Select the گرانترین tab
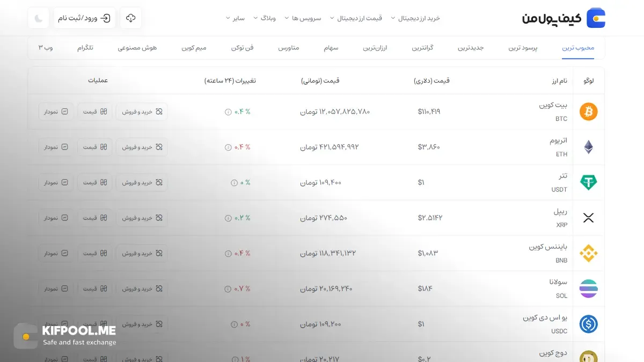This screenshot has height=362, width=644. coord(422,48)
